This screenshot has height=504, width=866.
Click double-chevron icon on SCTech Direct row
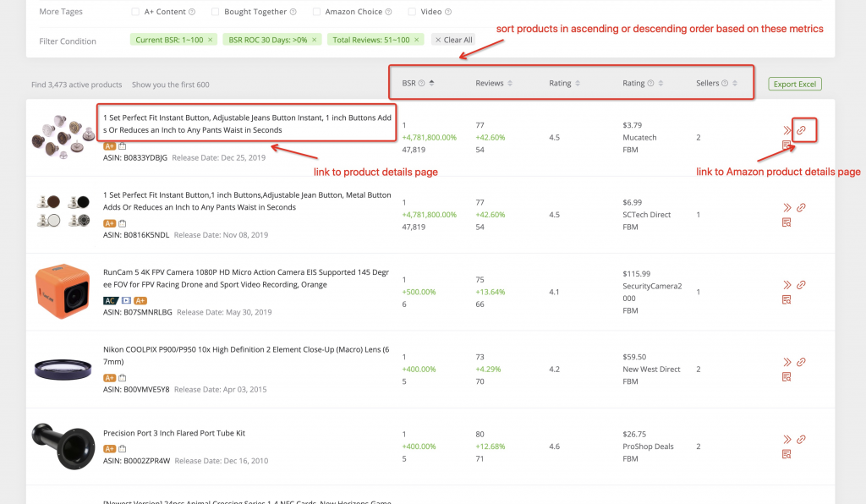click(787, 207)
